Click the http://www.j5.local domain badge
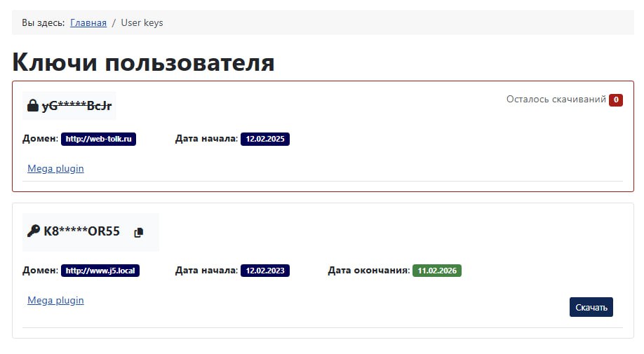This screenshot has height=354, width=644. [x=100, y=271]
